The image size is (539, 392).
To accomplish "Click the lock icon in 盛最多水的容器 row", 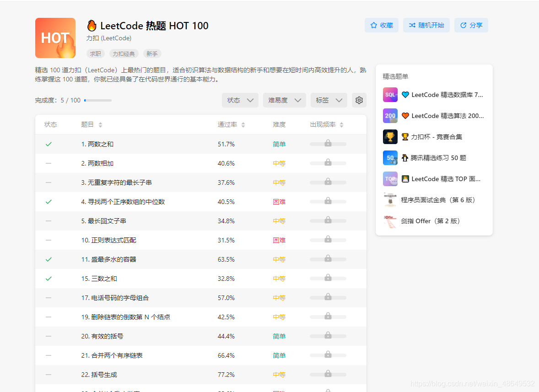I will point(328,258).
